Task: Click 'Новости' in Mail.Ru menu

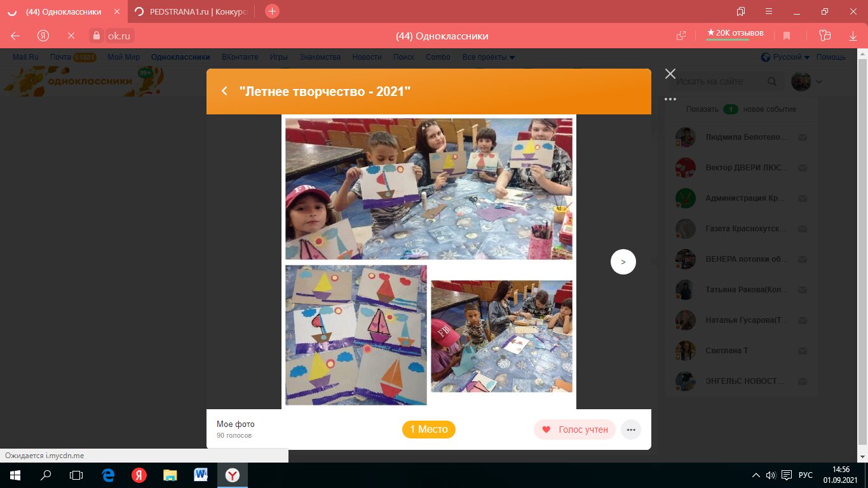Action: [367, 57]
